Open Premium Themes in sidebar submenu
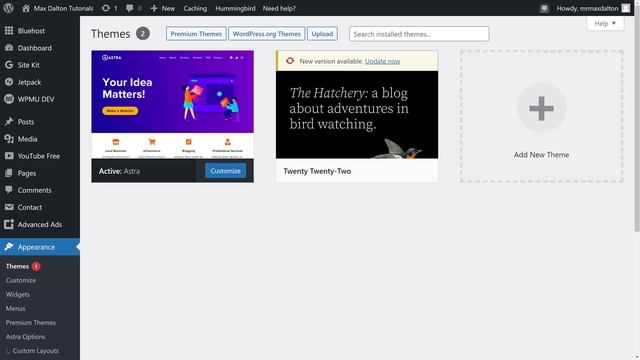 (x=31, y=322)
